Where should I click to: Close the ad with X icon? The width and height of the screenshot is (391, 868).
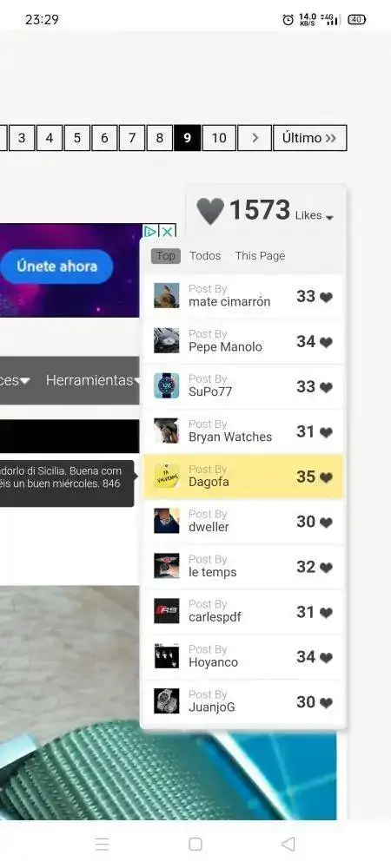(167, 231)
